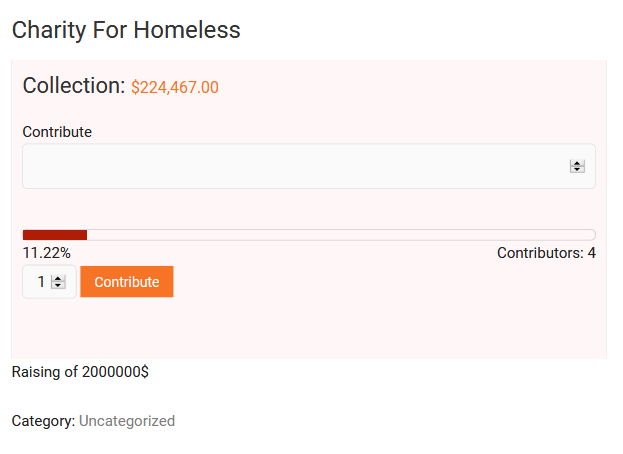Click the Raising of 2000000$ description
This screenshot has width=623, height=454.
(x=80, y=372)
